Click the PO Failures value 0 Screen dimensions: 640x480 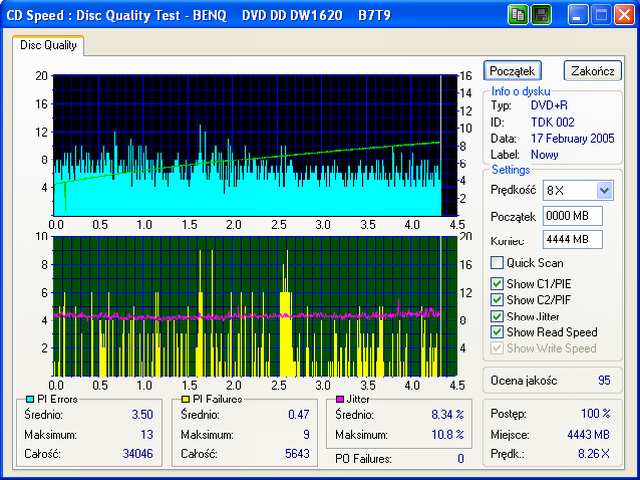point(461,459)
